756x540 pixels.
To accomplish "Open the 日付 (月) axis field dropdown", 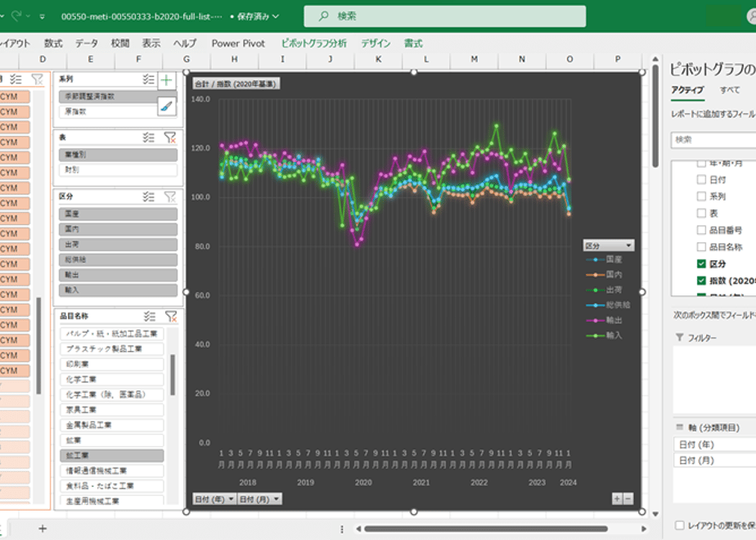I will click(277, 499).
